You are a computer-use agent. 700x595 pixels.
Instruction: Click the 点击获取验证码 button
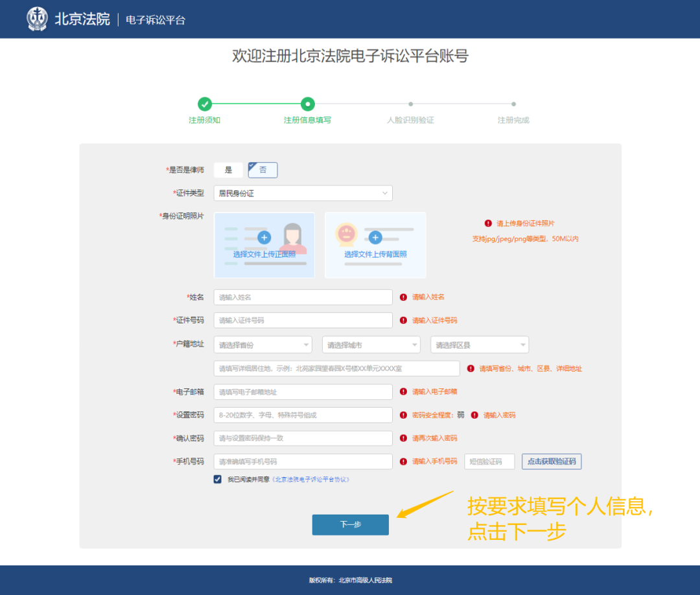click(x=552, y=461)
